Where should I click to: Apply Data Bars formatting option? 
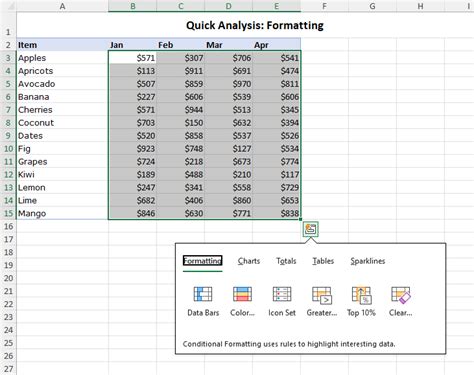pyautogui.click(x=203, y=294)
